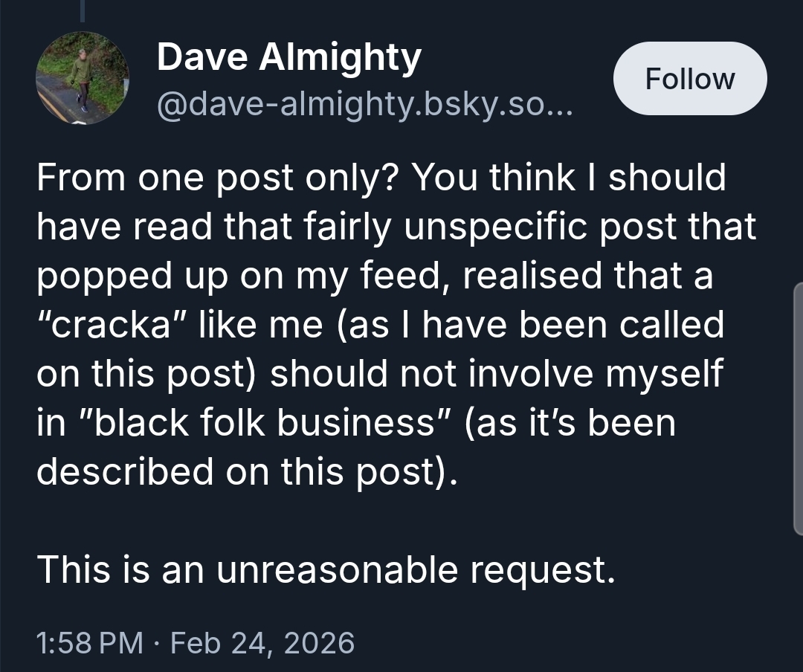Screen dimensions: 803x672
Task: Click the line "described on this post)."
Action: [x=244, y=471]
